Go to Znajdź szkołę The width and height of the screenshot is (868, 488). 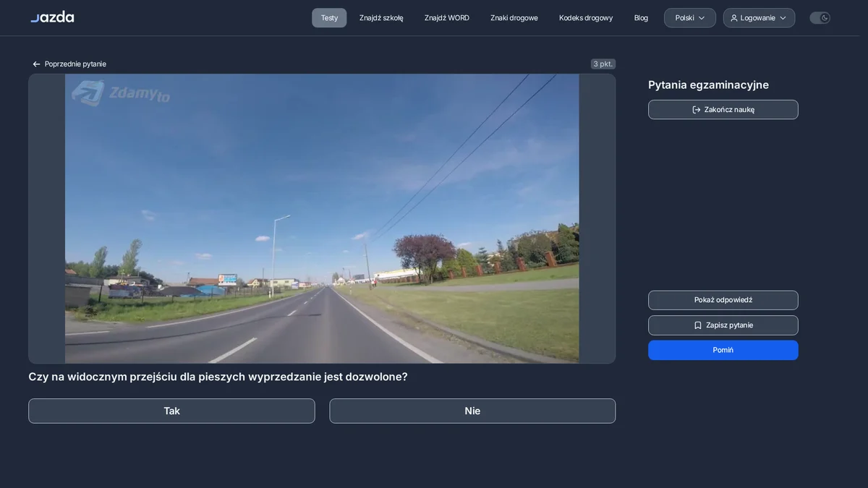381,18
